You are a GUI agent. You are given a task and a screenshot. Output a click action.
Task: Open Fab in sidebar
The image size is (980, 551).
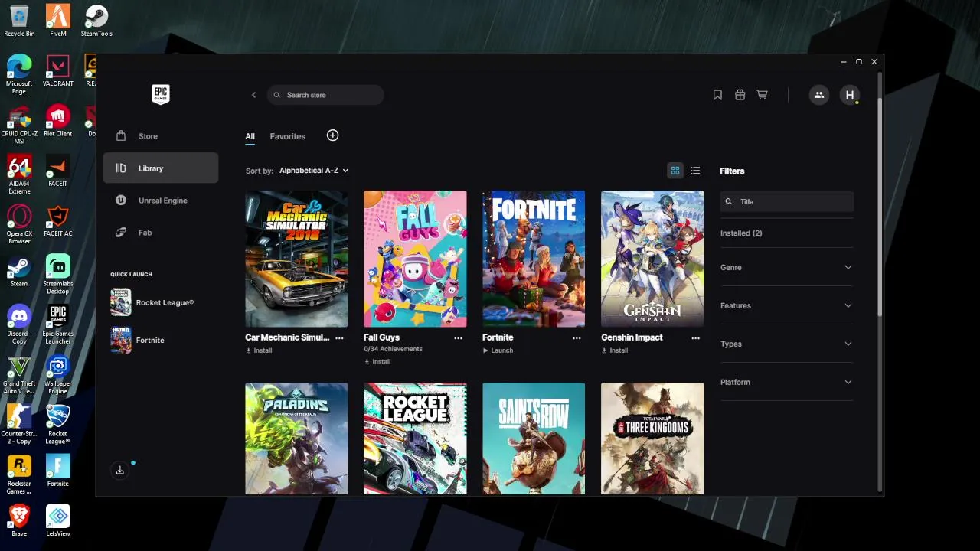pos(161,233)
